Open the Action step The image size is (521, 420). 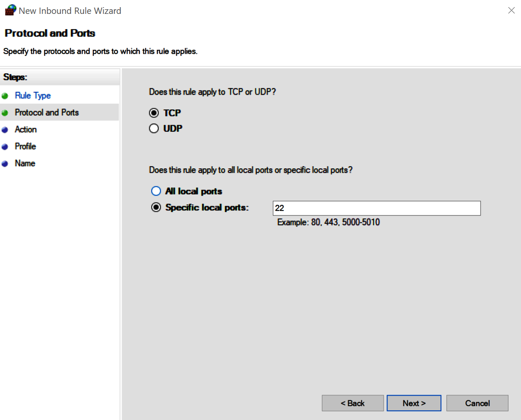tap(26, 129)
